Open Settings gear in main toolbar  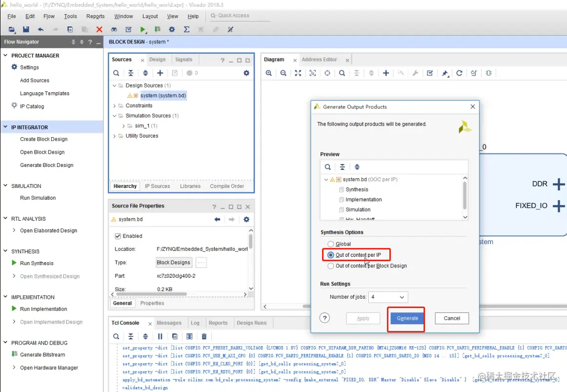point(172,29)
